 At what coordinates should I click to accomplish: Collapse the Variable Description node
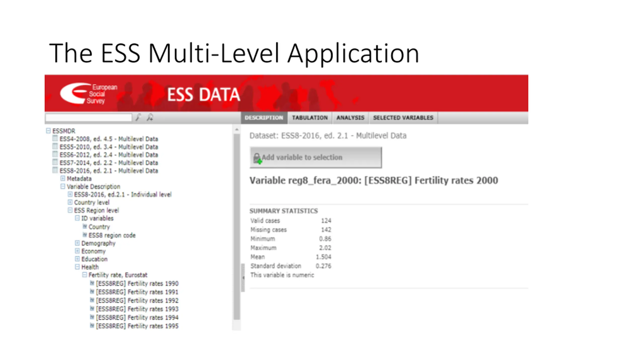63,186
